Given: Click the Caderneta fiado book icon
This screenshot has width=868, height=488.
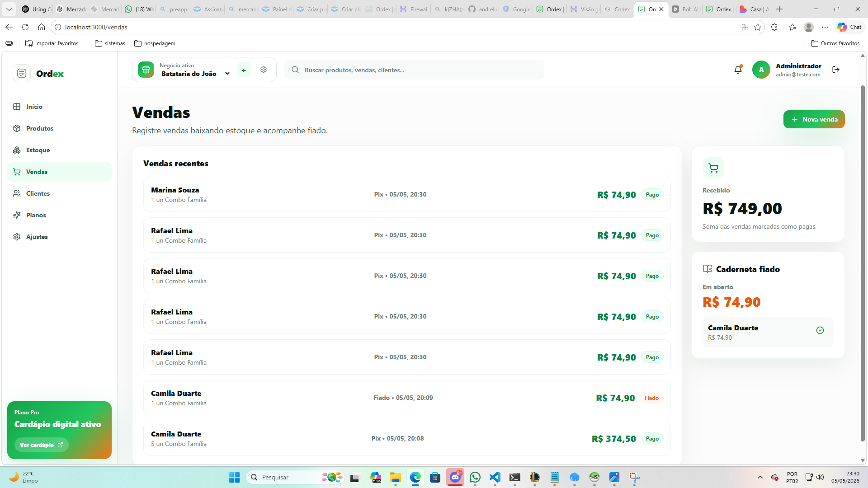Looking at the screenshot, I should 708,269.
